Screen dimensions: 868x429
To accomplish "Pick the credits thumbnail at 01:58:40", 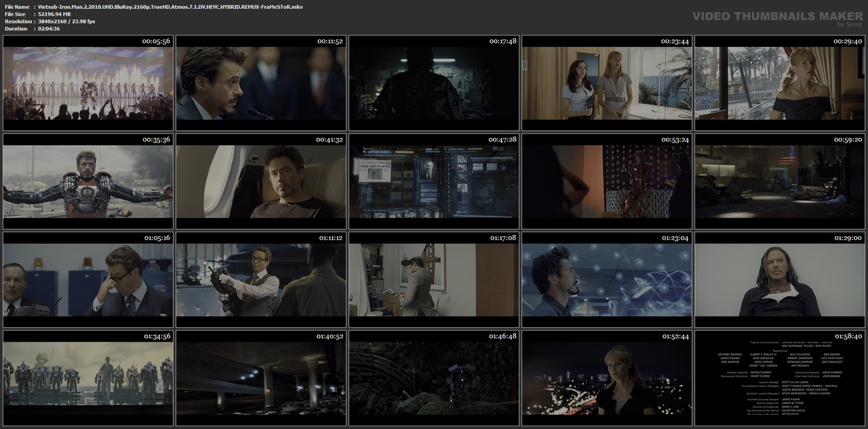I will pyautogui.click(x=780, y=378).
